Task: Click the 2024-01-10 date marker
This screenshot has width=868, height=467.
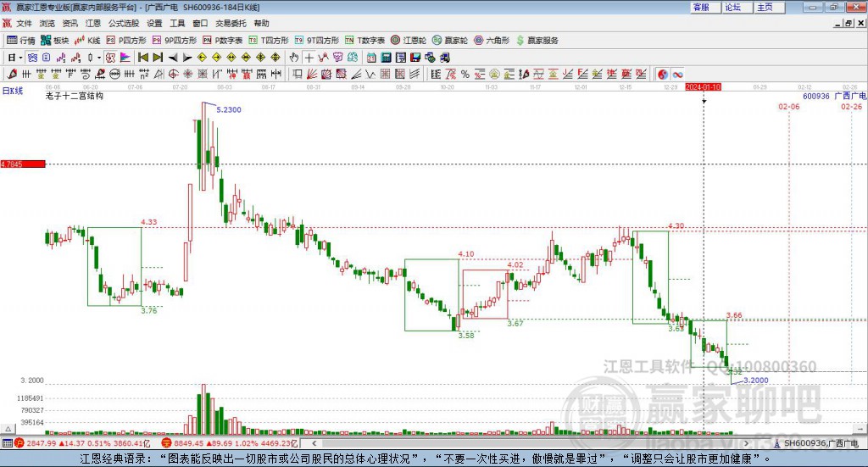Action: click(x=703, y=87)
